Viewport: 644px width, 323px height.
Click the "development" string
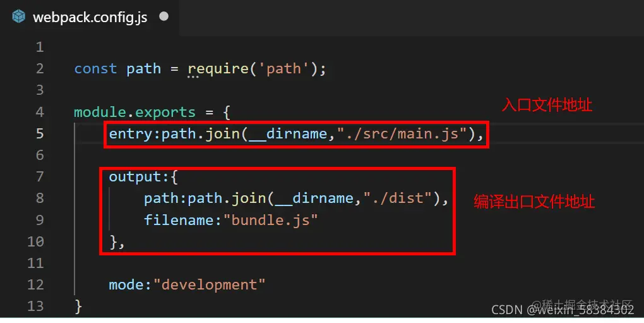coord(209,285)
